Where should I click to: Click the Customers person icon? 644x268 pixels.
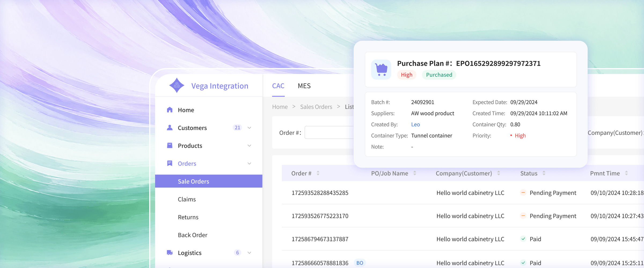[170, 128]
